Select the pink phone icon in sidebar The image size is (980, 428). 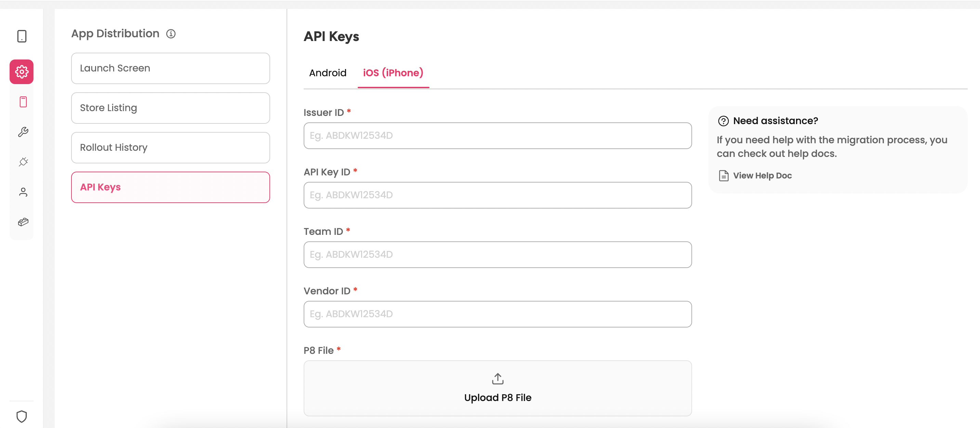coord(23,102)
